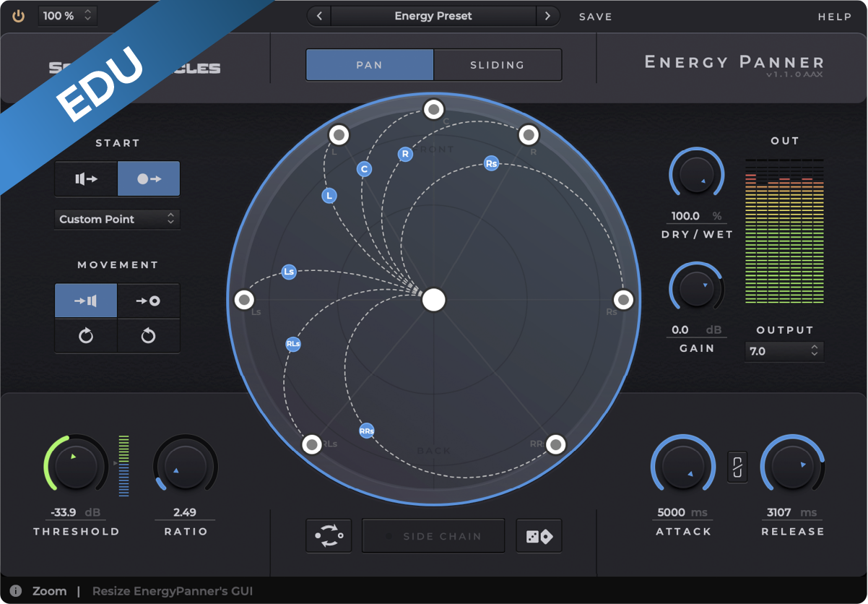The image size is (868, 604).
Task: Toggle the SIDE CHAIN button
Action: 433,536
